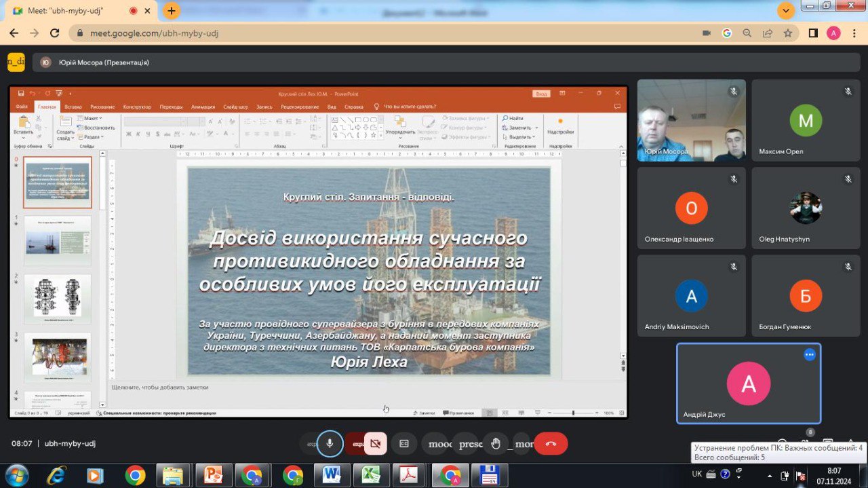
Task: Open options for Андрій Джус tile
Action: point(809,354)
